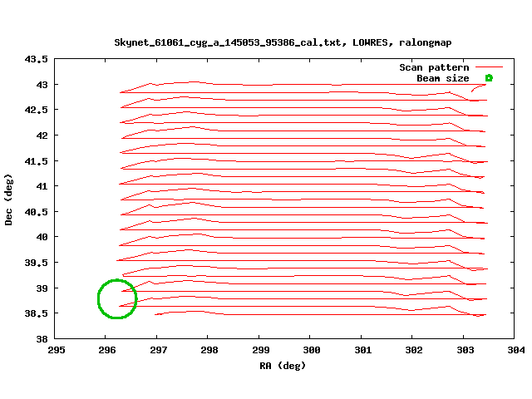Click the 295 tick label on RA axis

55,351
